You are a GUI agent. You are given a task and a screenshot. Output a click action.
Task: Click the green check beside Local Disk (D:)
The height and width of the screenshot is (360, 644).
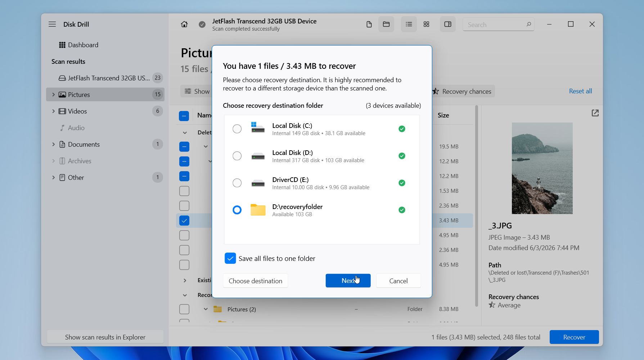tap(402, 156)
